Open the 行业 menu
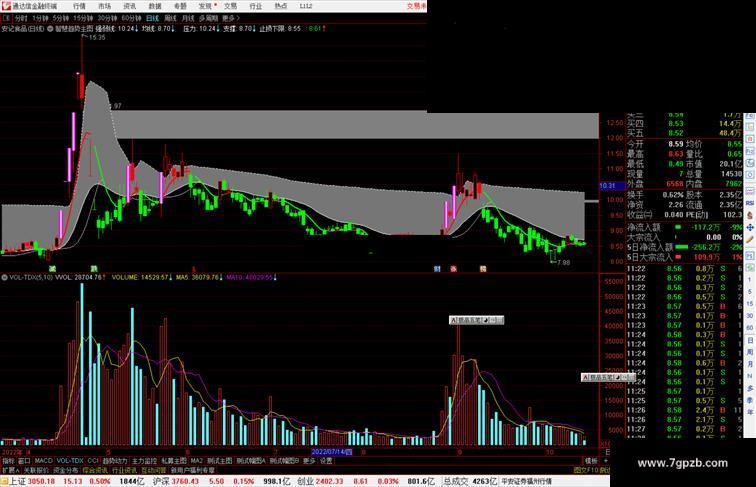Viewport: 756px width, 487px height. pyautogui.click(x=255, y=6)
